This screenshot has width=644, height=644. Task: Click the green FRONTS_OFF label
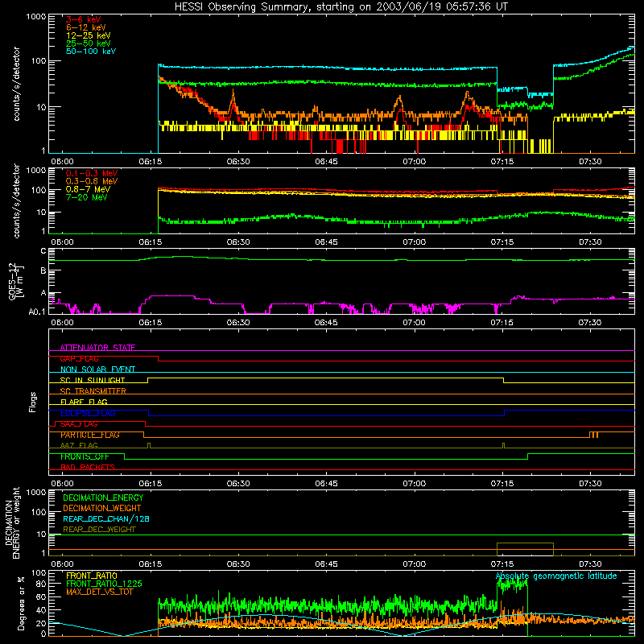pyautogui.click(x=85, y=456)
